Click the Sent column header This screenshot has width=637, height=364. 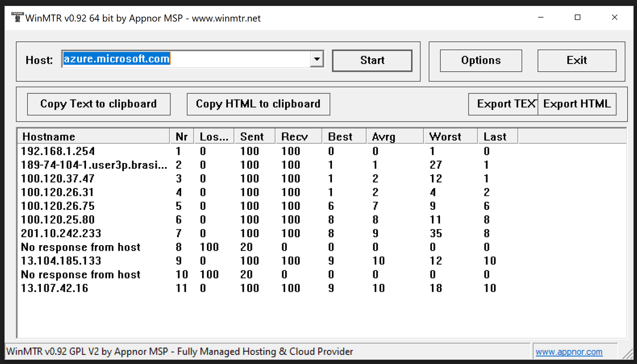click(x=255, y=136)
